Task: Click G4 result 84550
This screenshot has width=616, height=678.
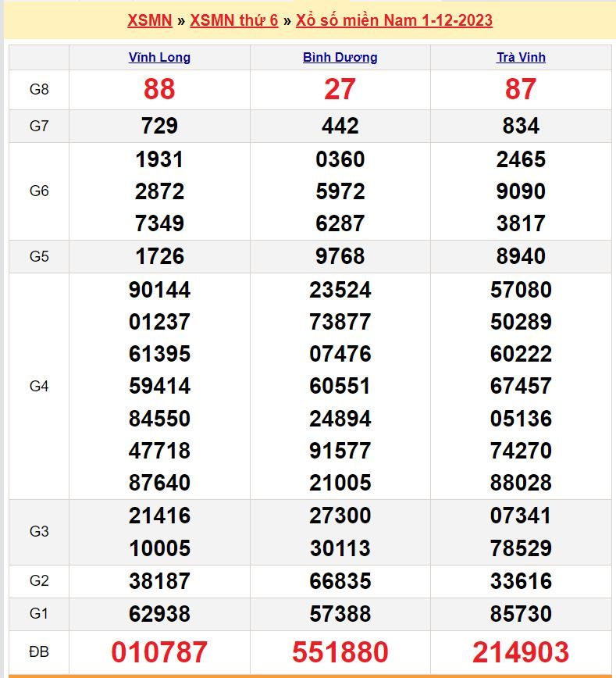Action: pyautogui.click(x=159, y=419)
